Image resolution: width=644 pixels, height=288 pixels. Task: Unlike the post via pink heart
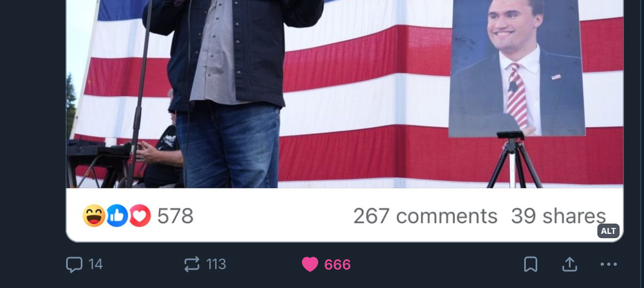pyautogui.click(x=310, y=265)
